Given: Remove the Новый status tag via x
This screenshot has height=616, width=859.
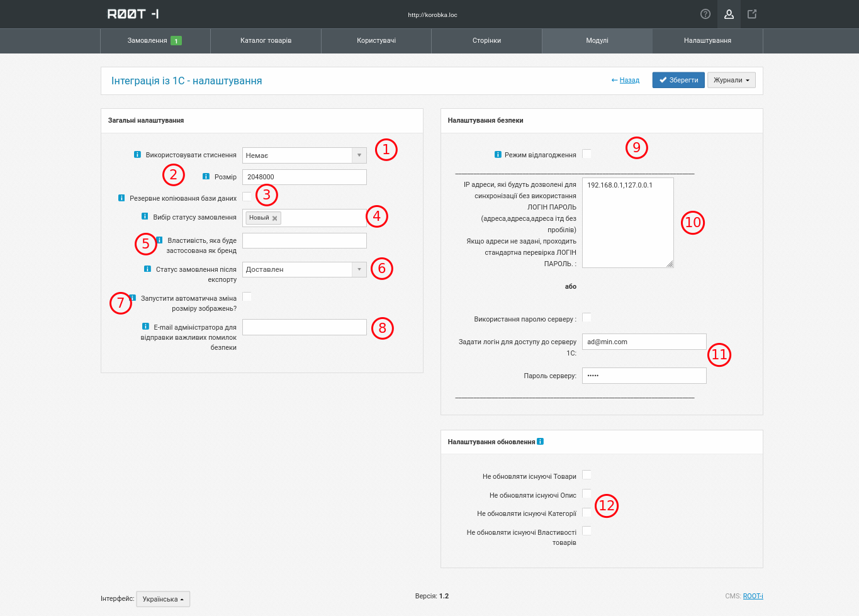Looking at the screenshot, I should click(274, 218).
